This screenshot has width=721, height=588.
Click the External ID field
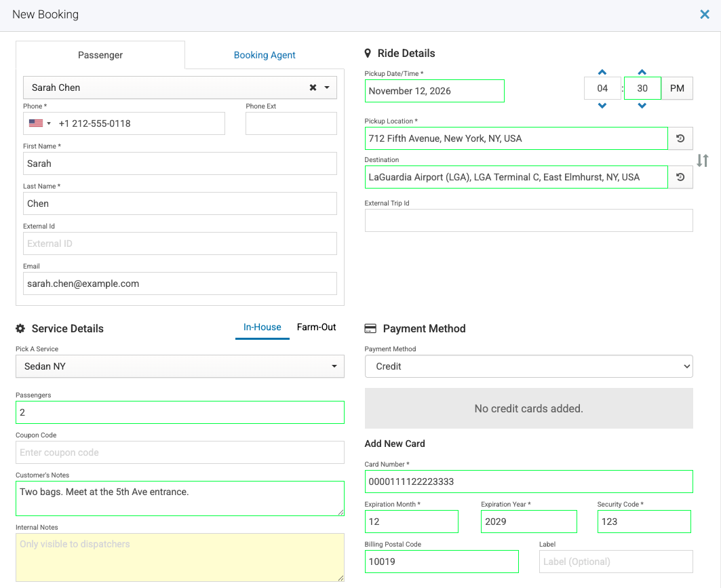(x=180, y=243)
